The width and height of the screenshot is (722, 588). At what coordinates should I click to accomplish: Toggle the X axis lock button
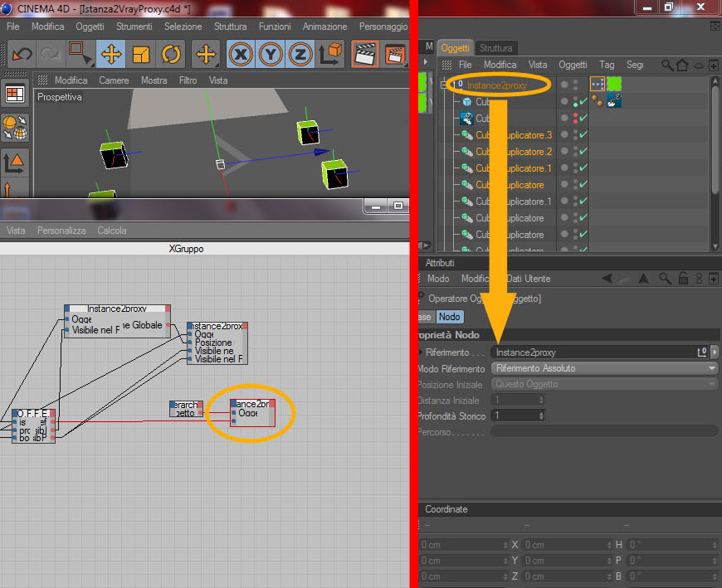tap(241, 54)
